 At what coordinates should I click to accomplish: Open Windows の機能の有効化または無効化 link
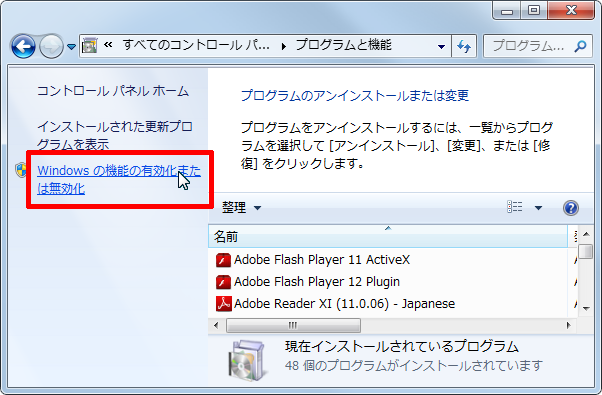[x=119, y=179]
